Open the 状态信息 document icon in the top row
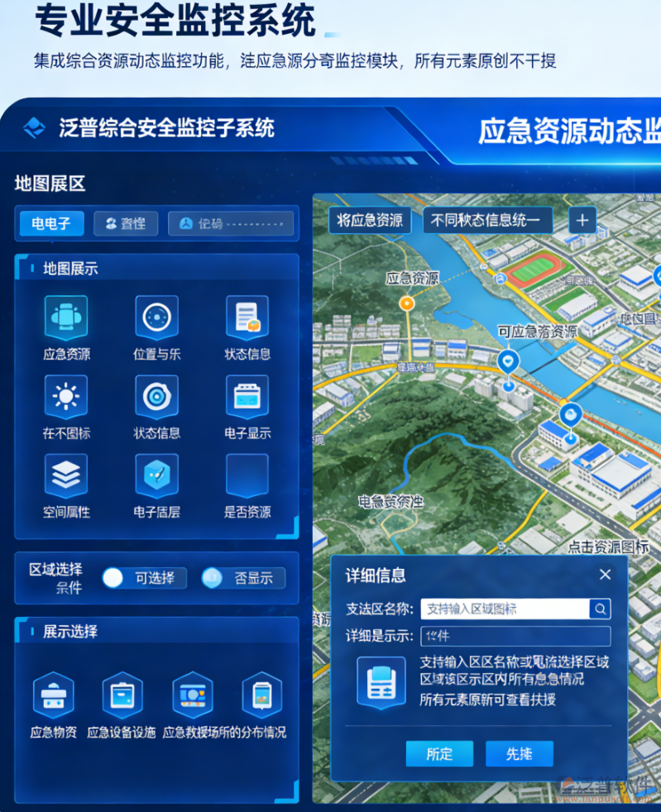The image size is (661, 812). coord(247,317)
